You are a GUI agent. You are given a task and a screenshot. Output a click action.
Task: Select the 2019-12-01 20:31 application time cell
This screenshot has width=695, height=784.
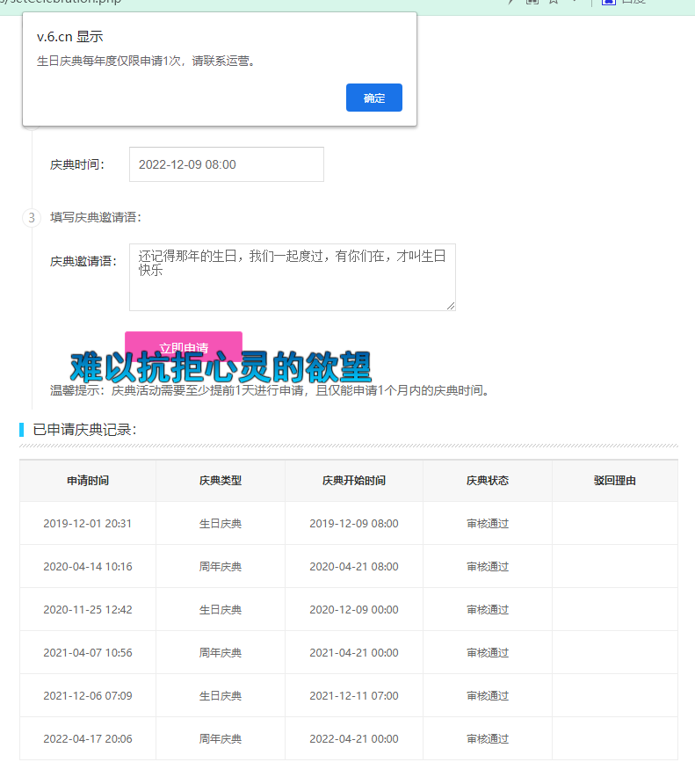(88, 524)
